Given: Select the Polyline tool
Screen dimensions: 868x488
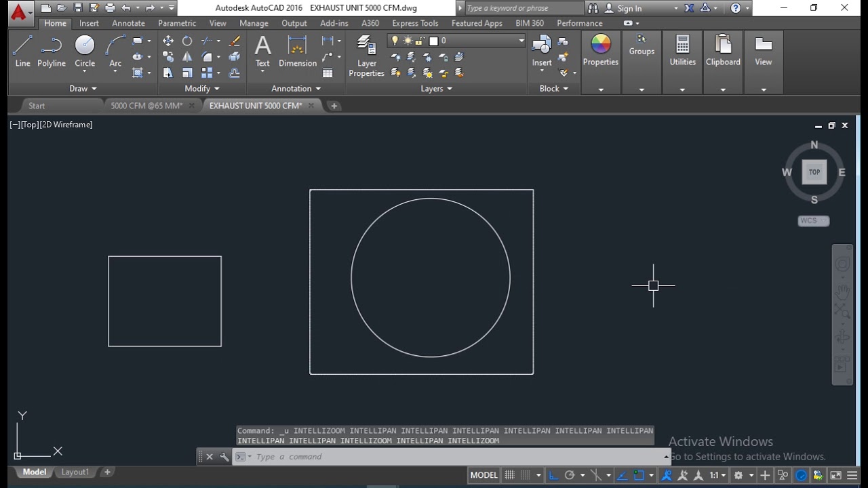Looking at the screenshot, I should (x=52, y=51).
